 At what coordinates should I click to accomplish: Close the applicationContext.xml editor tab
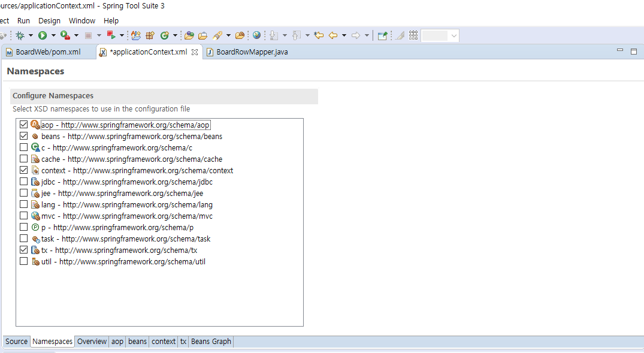195,52
